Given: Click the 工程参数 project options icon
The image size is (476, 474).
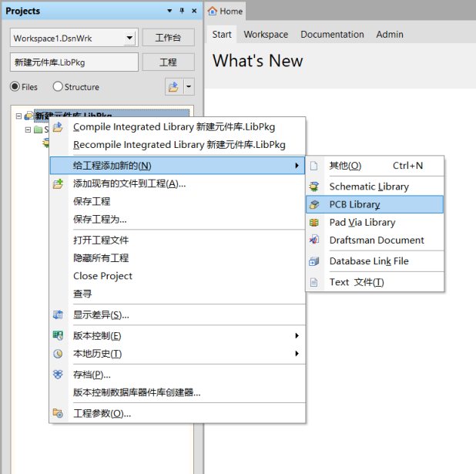Looking at the screenshot, I should tap(58, 413).
